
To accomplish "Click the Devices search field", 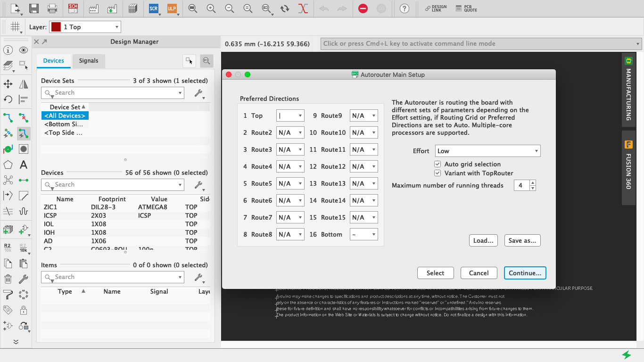I will 112,185.
